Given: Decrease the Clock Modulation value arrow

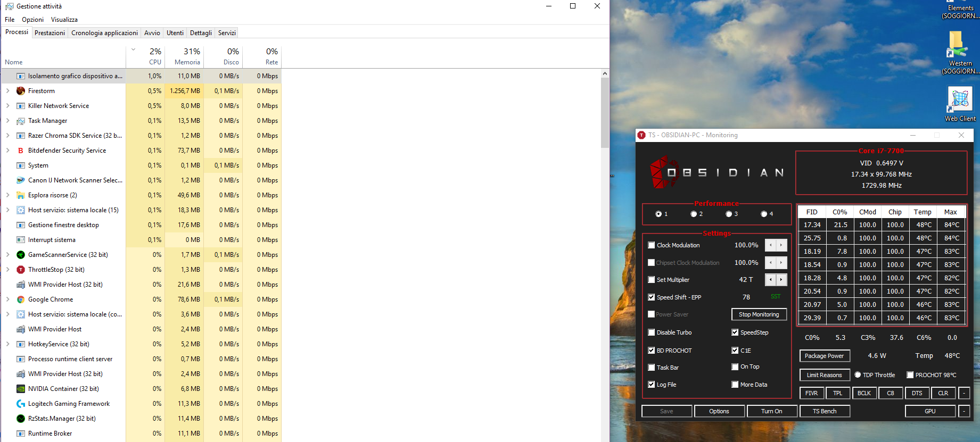Looking at the screenshot, I should click(x=770, y=245).
